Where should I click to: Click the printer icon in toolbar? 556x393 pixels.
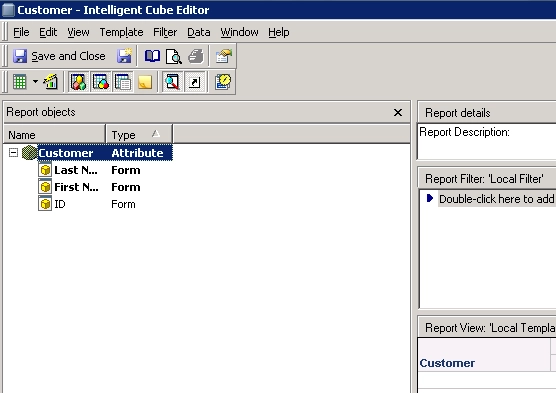click(x=196, y=56)
